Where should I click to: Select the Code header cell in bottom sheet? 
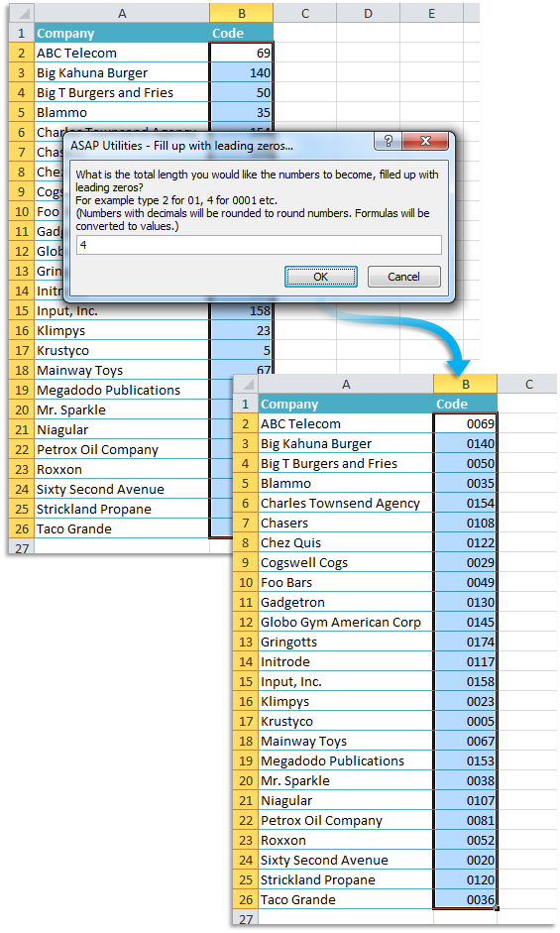point(466,404)
